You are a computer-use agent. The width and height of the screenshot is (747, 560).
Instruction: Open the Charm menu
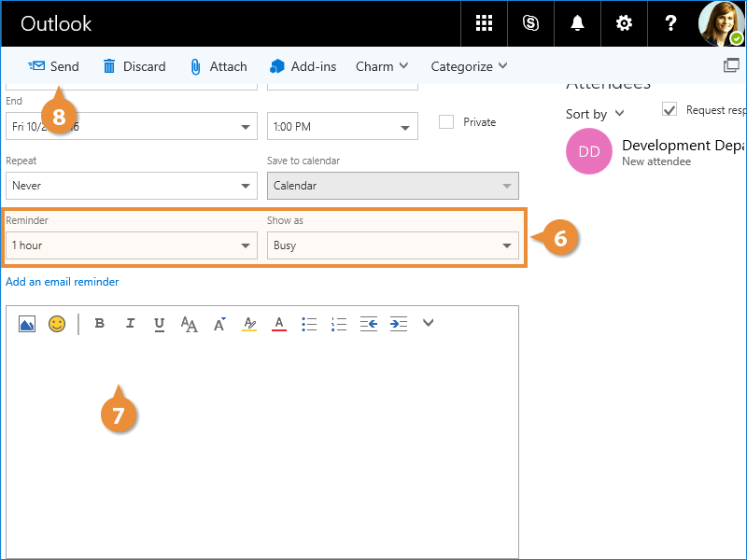click(382, 66)
